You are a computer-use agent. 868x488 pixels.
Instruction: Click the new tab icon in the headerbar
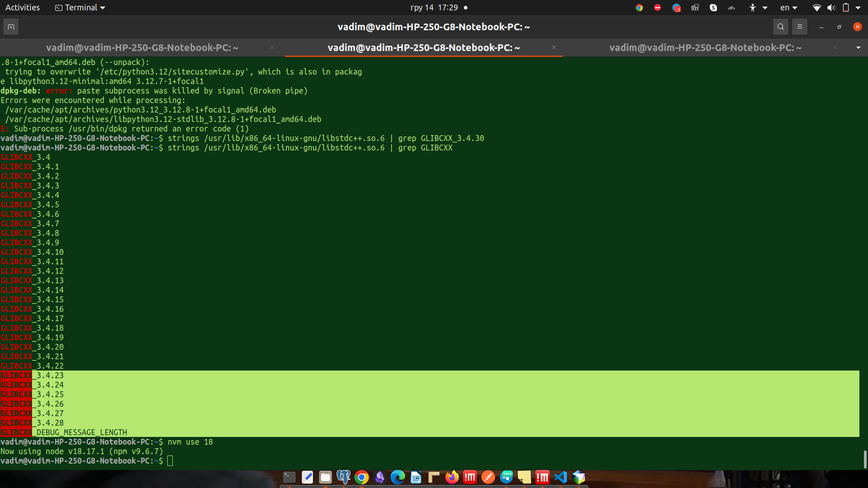coord(11,27)
